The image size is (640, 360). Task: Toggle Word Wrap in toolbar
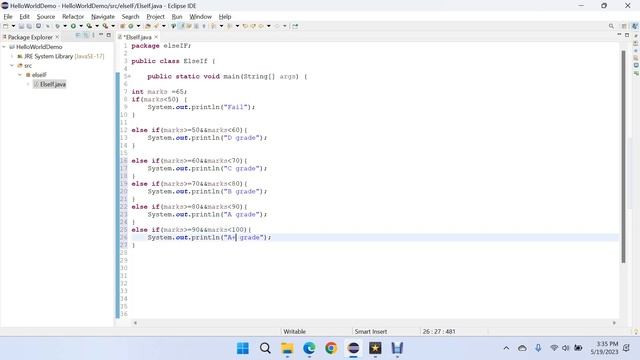[x=189, y=26]
